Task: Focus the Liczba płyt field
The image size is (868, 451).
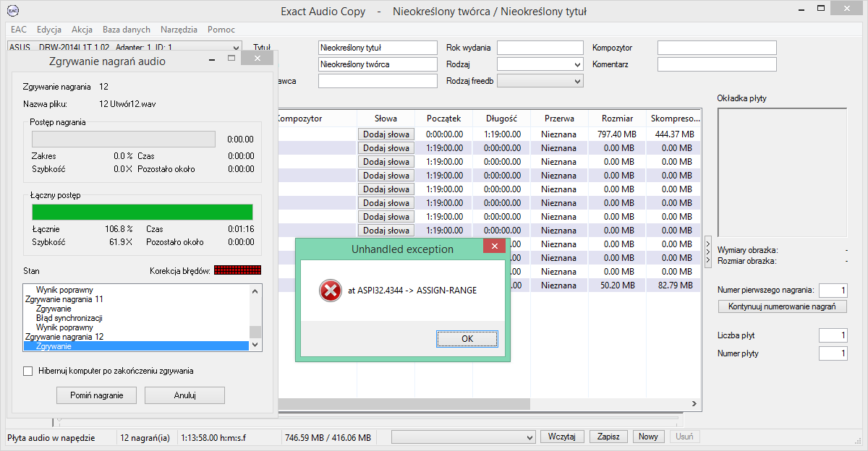Action: pos(833,335)
